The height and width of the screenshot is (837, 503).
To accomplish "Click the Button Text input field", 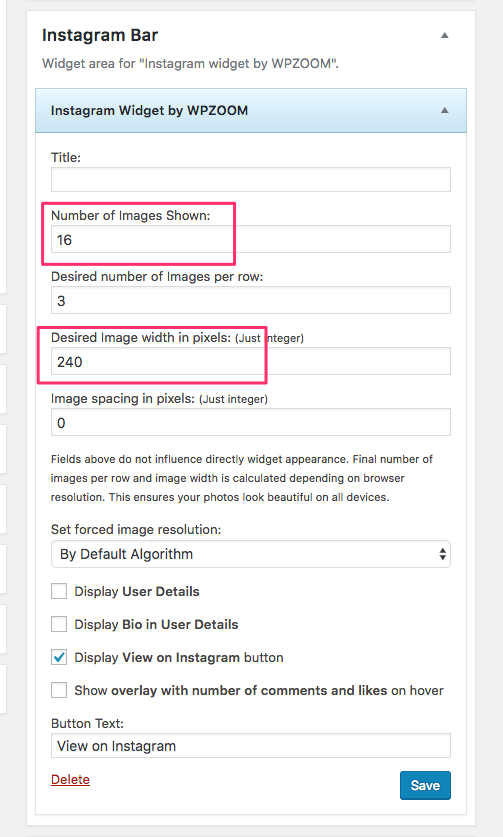I will tap(250, 746).
